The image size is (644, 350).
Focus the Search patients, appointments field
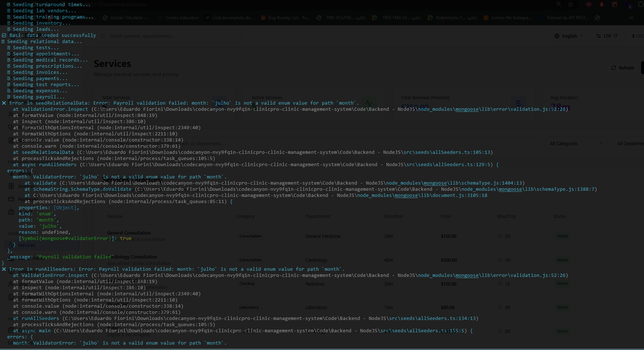(x=170, y=36)
